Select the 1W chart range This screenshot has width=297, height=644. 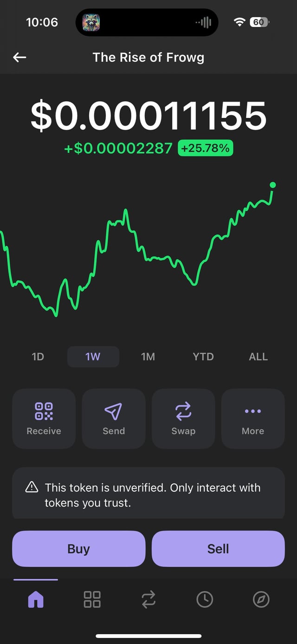coord(93,357)
